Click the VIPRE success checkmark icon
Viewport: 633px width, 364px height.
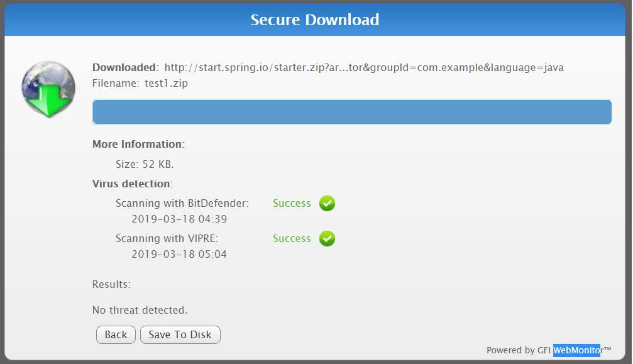click(x=327, y=239)
